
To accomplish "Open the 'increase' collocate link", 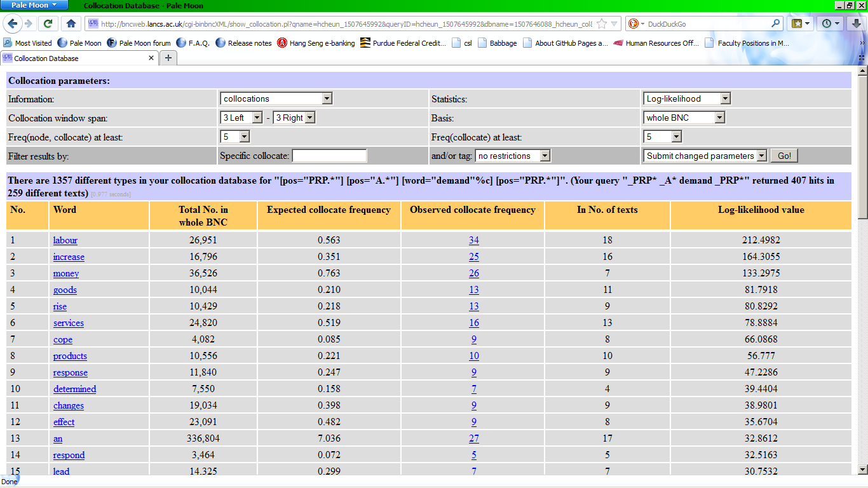I will [69, 257].
